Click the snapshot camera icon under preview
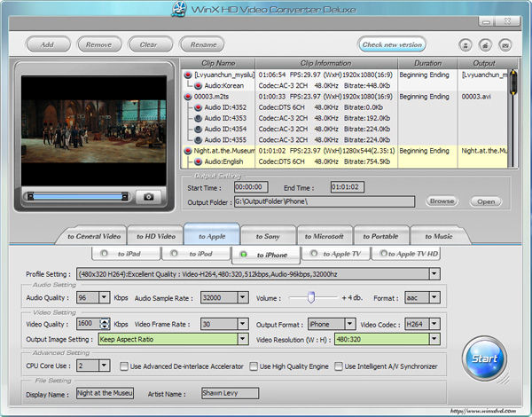This screenshot has height=417, width=532. (x=148, y=197)
